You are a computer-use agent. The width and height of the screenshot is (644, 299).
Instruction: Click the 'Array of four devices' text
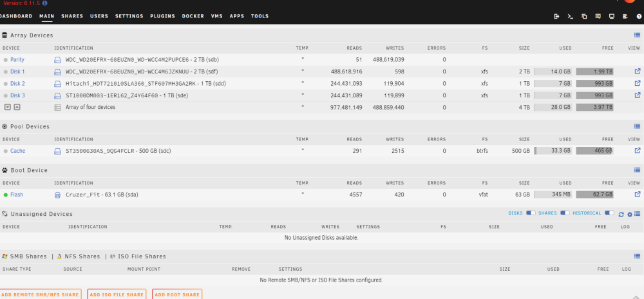point(90,107)
